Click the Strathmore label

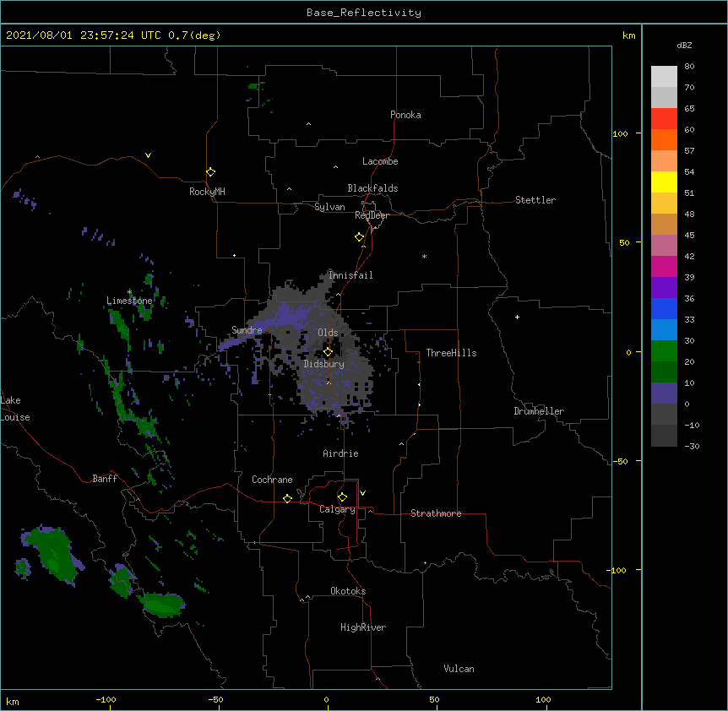click(x=436, y=513)
